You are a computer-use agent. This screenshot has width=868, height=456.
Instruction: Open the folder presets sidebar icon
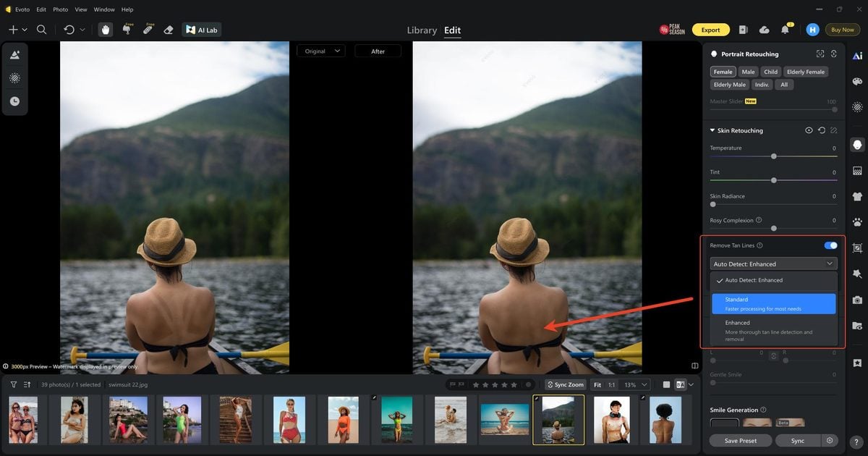coord(857,326)
